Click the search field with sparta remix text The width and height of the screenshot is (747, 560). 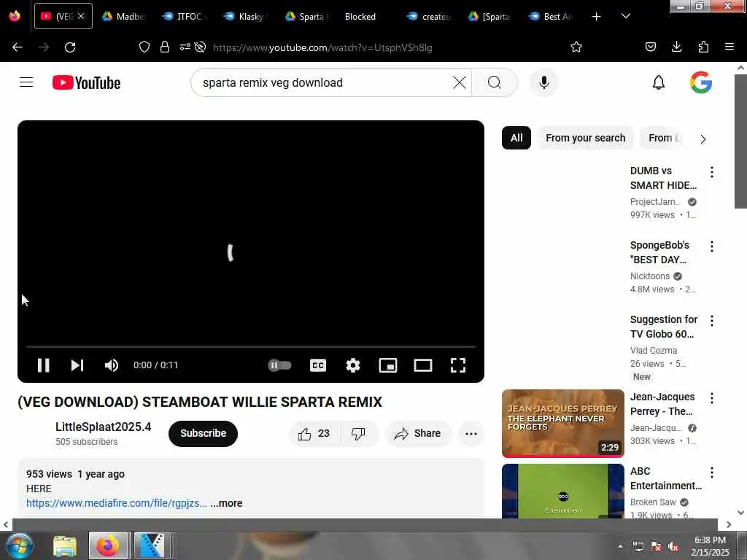point(324,82)
